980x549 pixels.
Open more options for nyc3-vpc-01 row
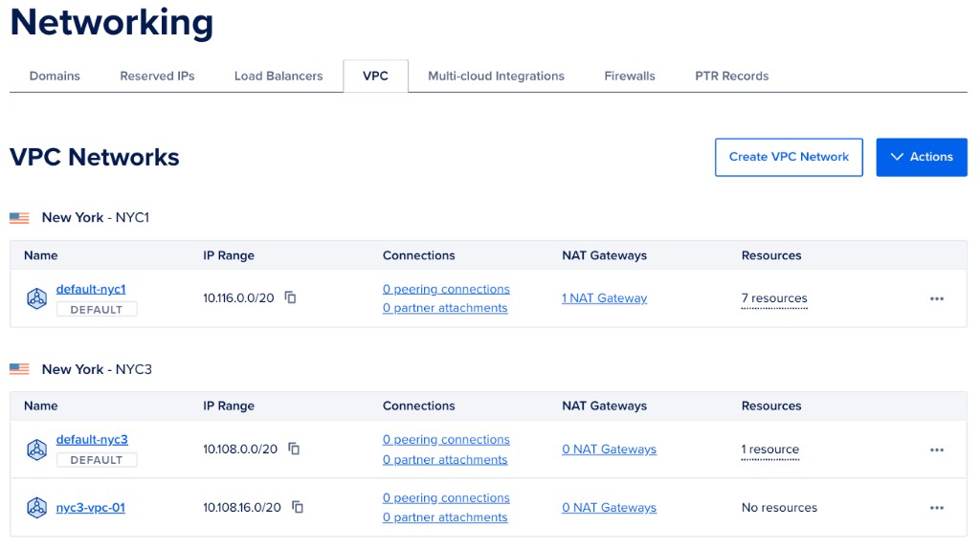(936, 508)
